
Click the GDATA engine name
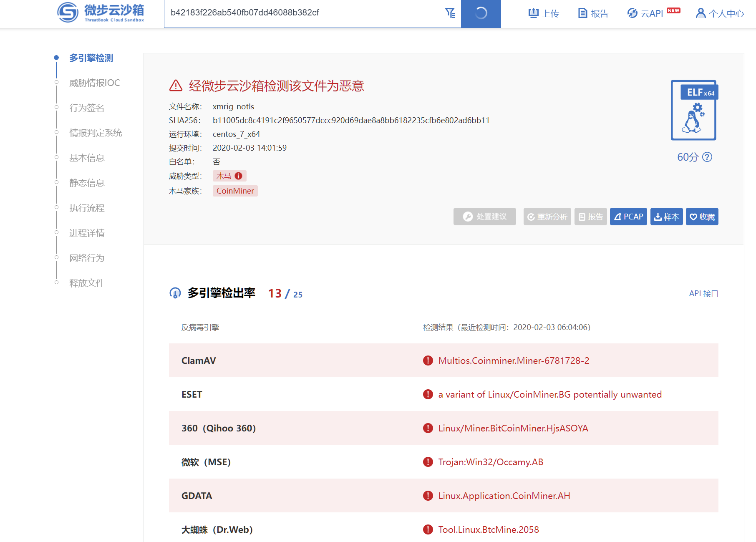pos(197,496)
